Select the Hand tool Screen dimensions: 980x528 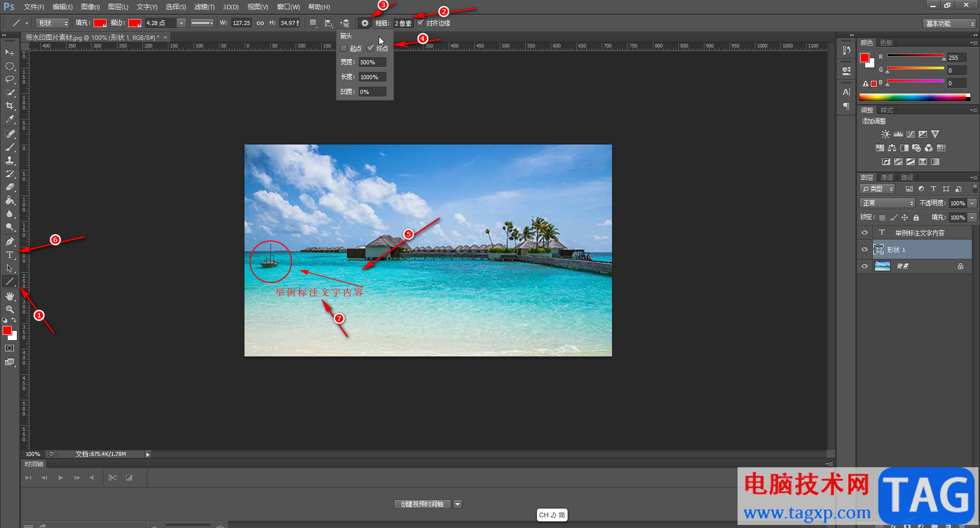click(x=10, y=296)
